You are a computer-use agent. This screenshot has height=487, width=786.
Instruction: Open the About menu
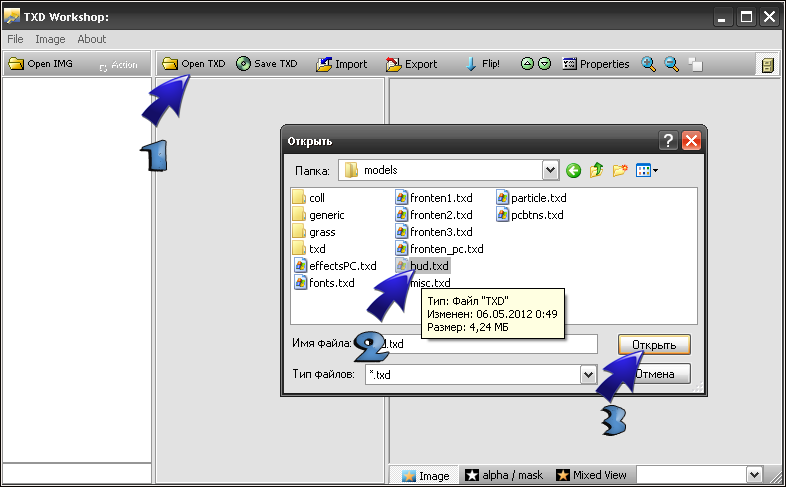click(92, 39)
